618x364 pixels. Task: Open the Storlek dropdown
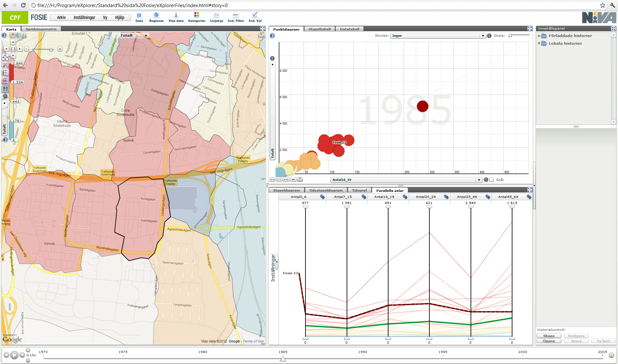[438, 36]
